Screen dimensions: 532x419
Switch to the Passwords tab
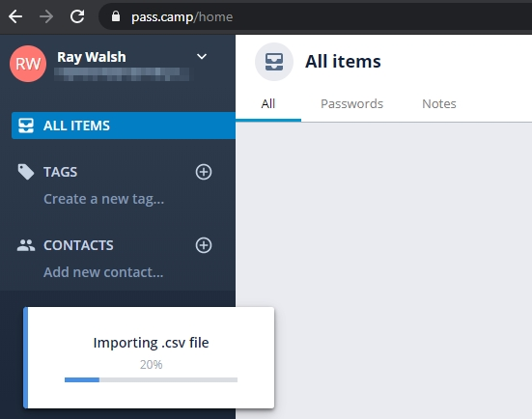[351, 104]
